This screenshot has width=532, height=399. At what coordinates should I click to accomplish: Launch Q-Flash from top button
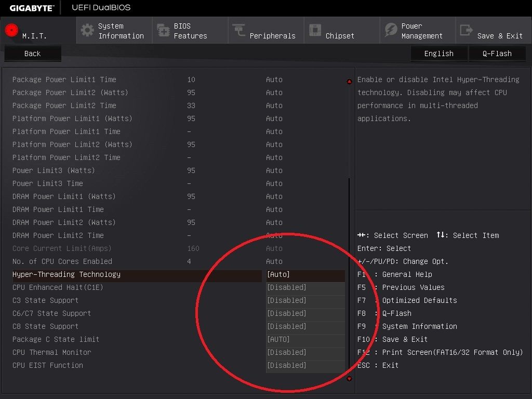point(497,54)
